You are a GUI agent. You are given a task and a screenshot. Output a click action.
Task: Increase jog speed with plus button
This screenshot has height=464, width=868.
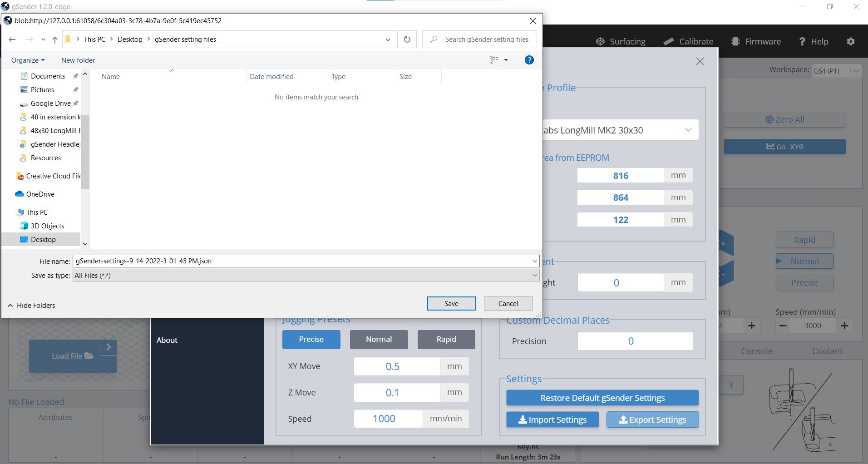(x=844, y=326)
